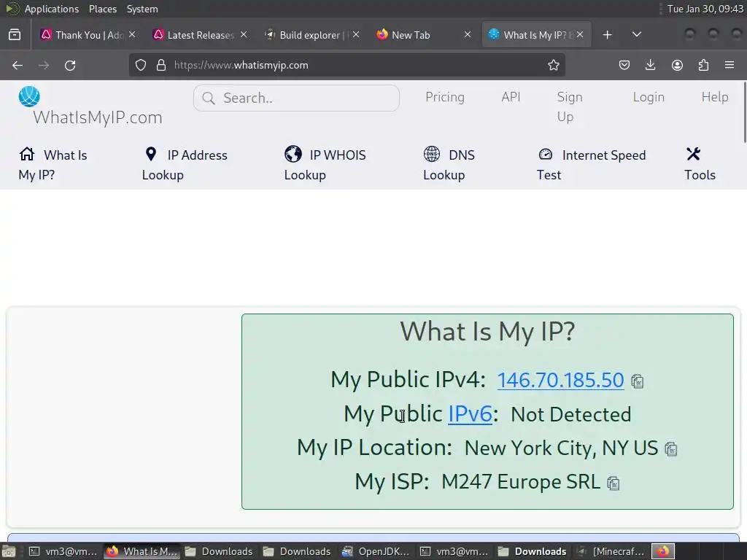Copy the ISP name icon
The height and width of the screenshot is (560, 747).
point(613,483)
